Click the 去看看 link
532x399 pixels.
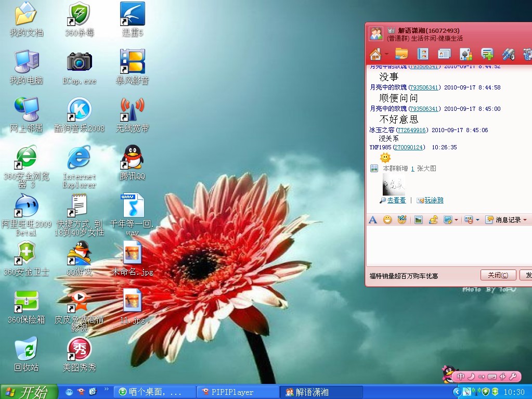click(396, 200)
